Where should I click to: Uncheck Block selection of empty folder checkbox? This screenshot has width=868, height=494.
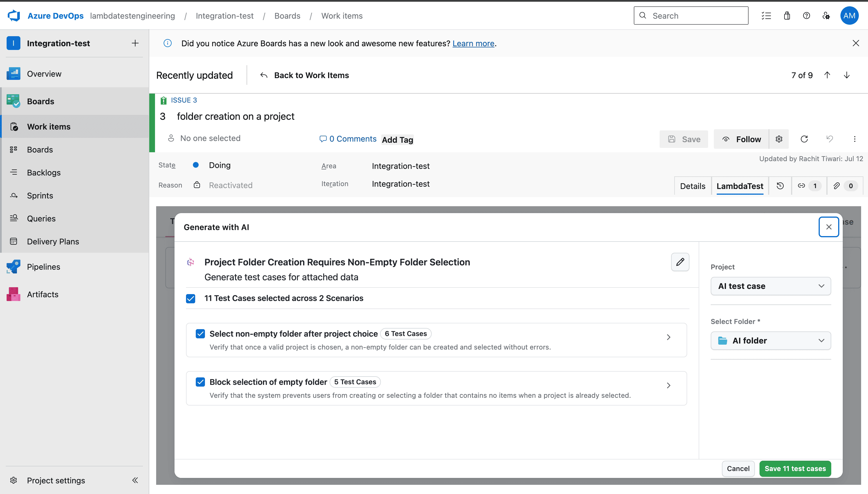[200, 382]
